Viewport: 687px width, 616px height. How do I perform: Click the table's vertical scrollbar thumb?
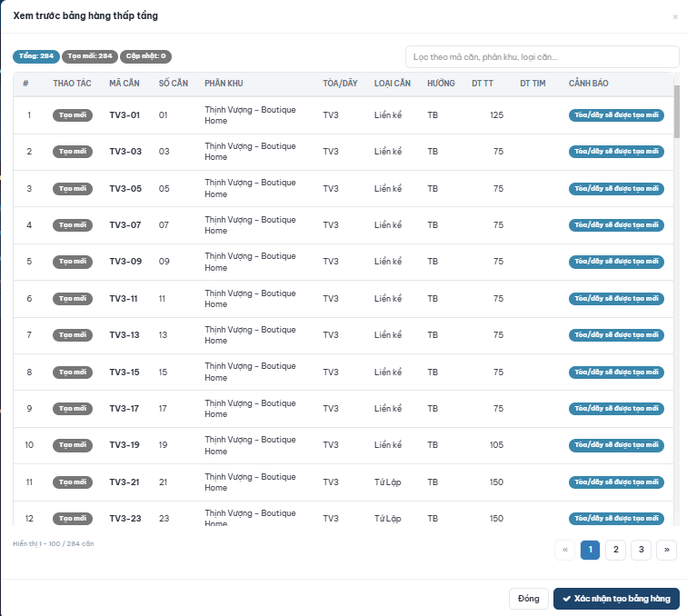point(676,111)
